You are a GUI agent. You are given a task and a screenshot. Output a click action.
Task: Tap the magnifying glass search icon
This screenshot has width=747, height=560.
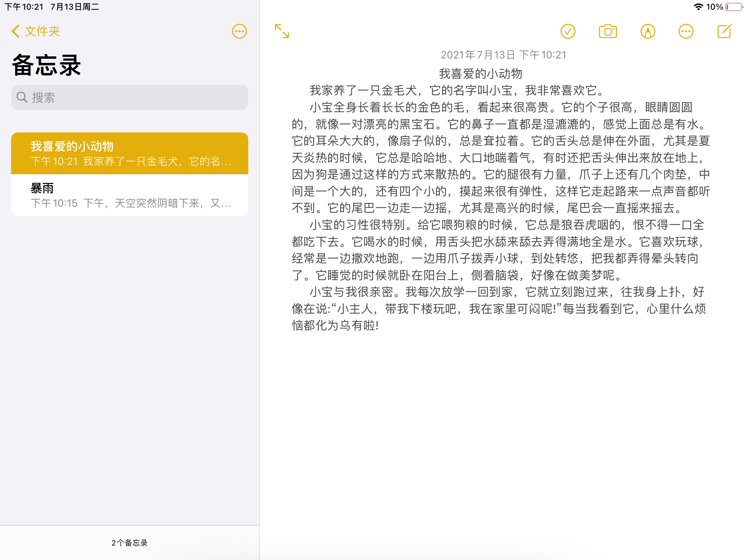[x=22, y=97]
